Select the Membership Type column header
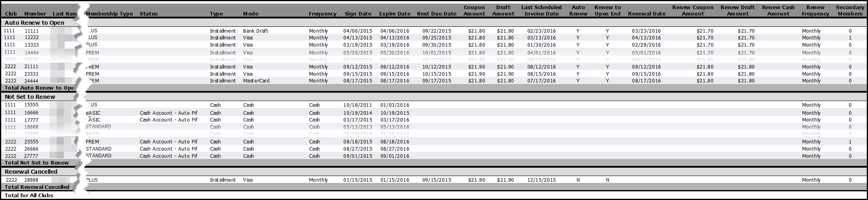Viewport: 868px width, 200px height. tap(109, 14)
